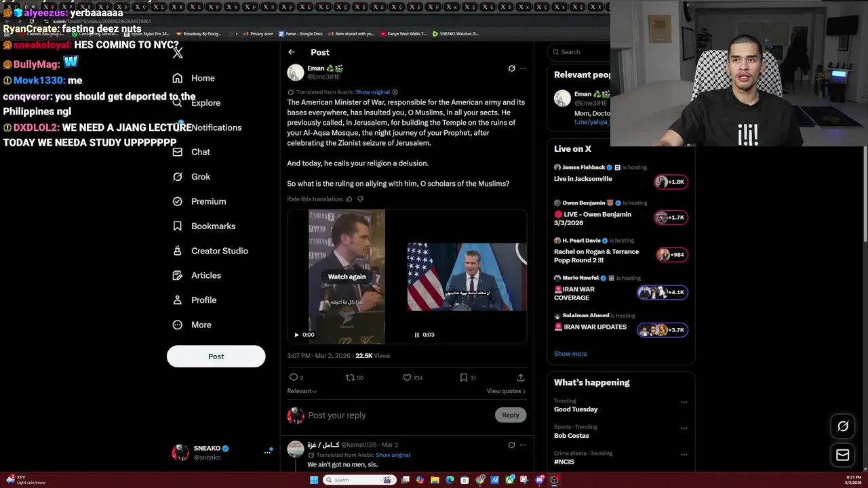Open File Explorer from the taskbar
868x488 pixels.
[435, 480]
